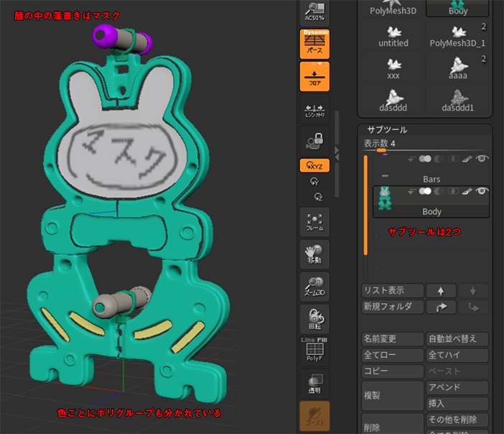The image size is (504, 434).
Task: Toggle the Ghost (ゴースト) button
Action: tap(314, 416)
